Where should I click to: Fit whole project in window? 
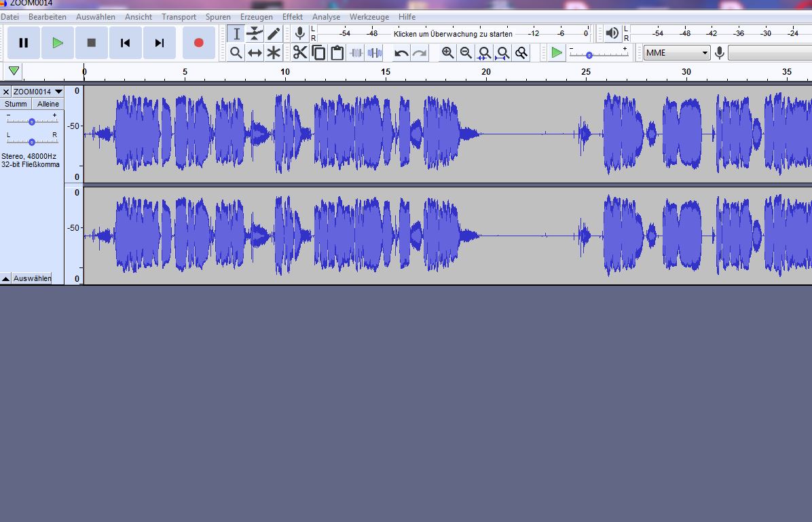click(x=503, y=53)
